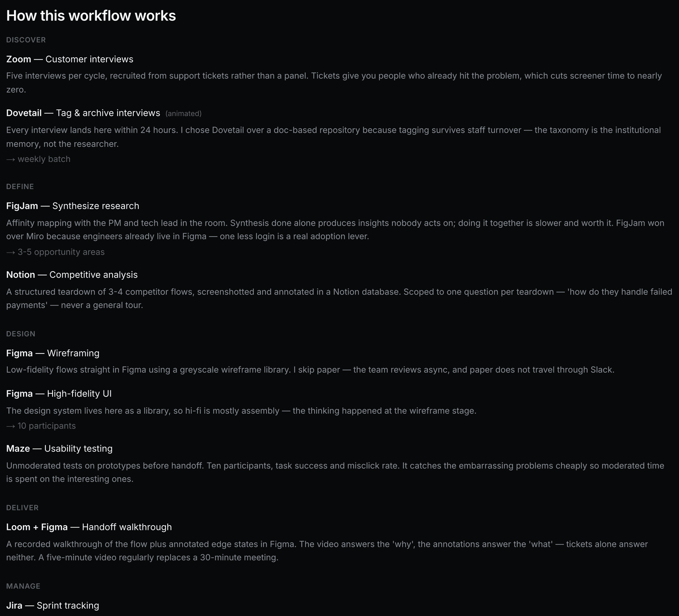Open the FigJam — Synthesize research entry
Image resolution: width=679 pixels, height=616 pixels.
(73, 206)
